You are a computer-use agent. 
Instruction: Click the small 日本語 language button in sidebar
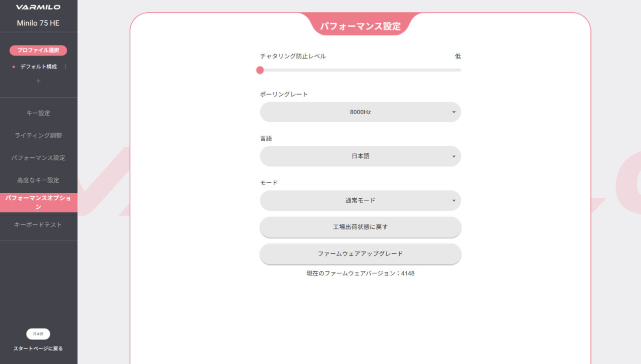click(38, 334)
